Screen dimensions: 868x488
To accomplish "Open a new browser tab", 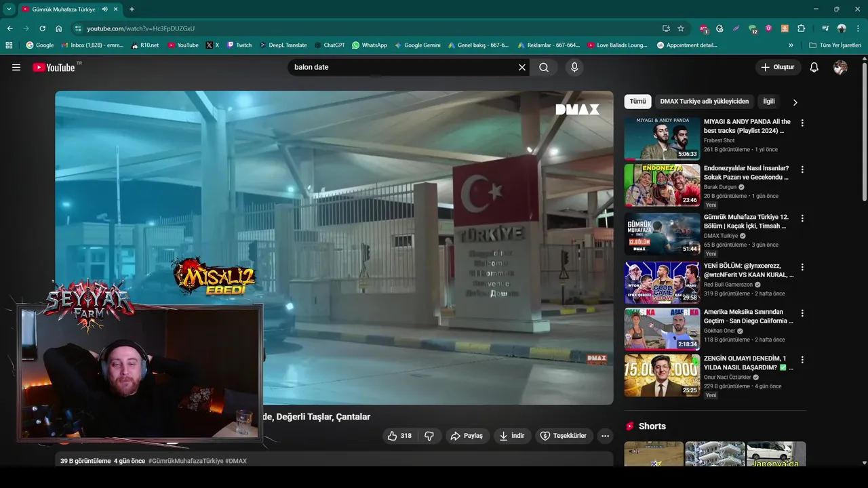I will click(132, 9).
